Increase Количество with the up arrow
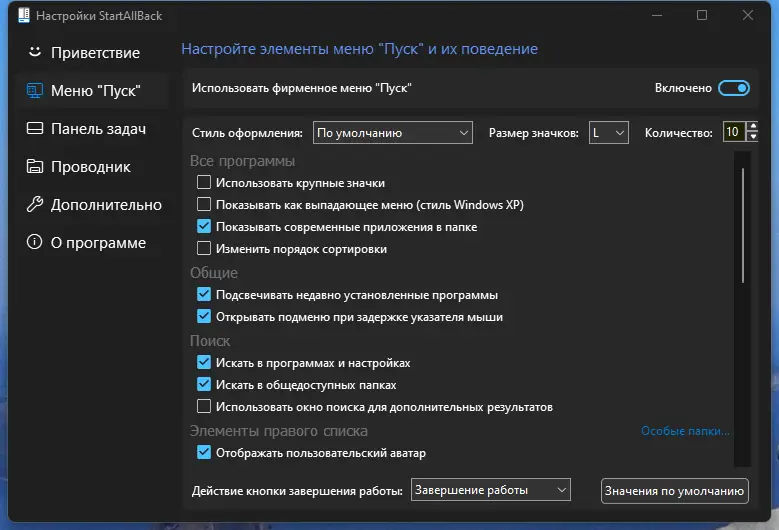This screenshot has width=779, height=530. click(753, 127)
